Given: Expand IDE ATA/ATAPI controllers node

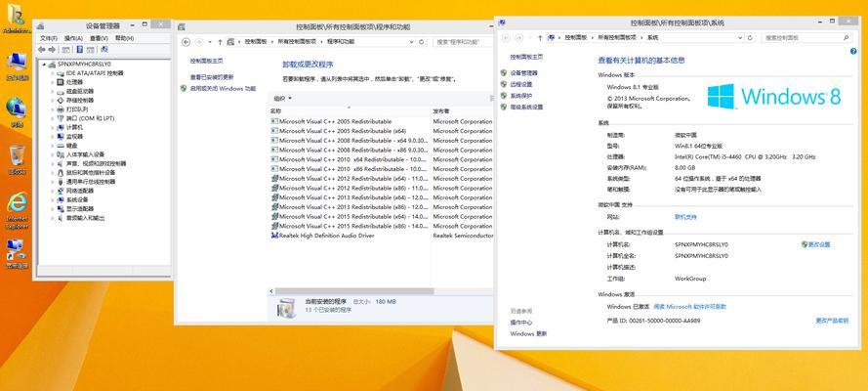Looking at the screenshot, I should [53, 73].
